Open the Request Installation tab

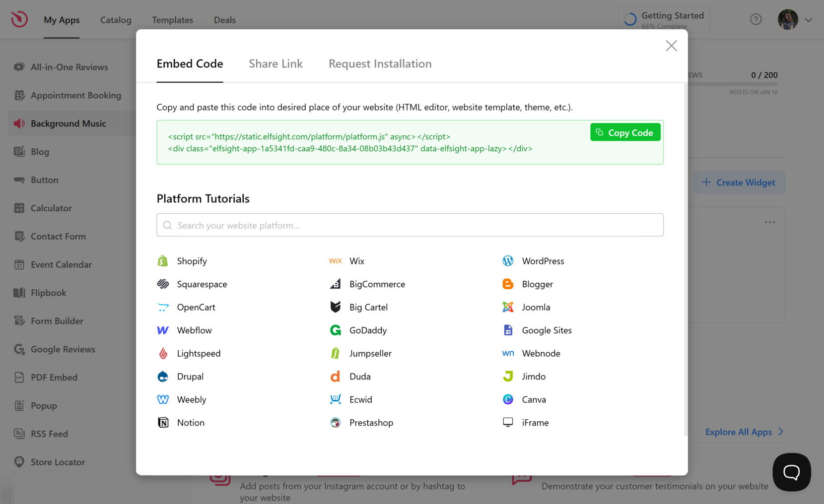pyautogui.click(x=380, y=64)
